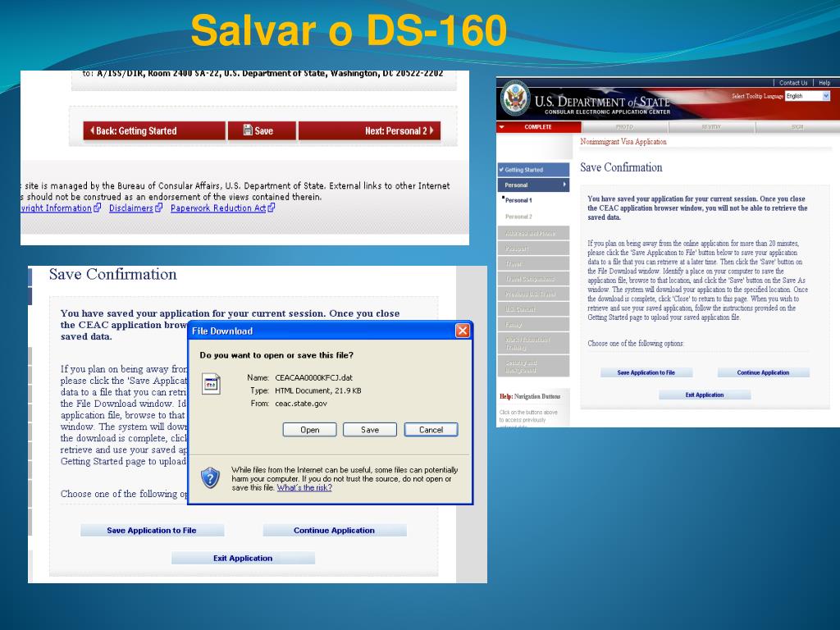Click external-link icon beside Disclaimers
The image size is (840, 630).
click(158, 208)
